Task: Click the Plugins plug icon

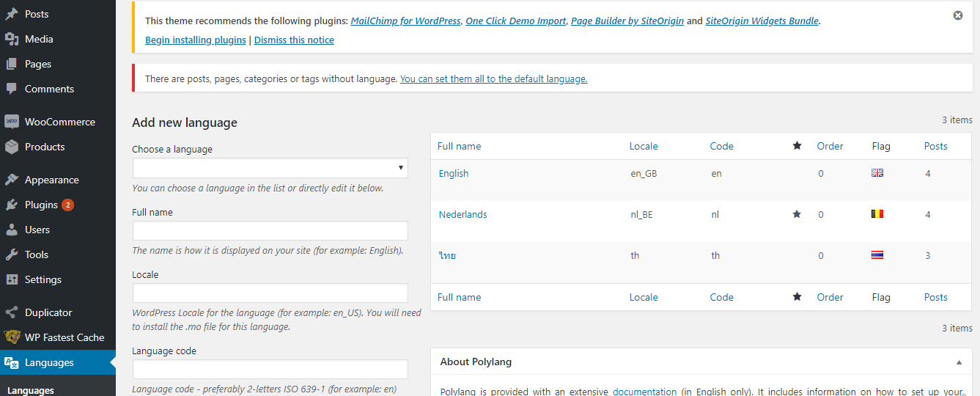Action: pyautogui.click(x=12, y=205)
